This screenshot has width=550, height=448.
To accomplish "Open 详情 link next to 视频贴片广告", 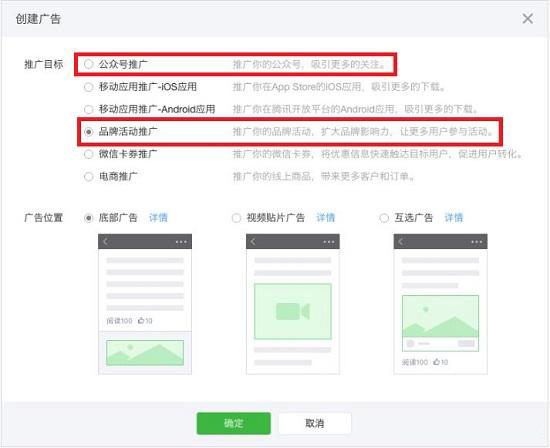I will (x=326, y=218).
